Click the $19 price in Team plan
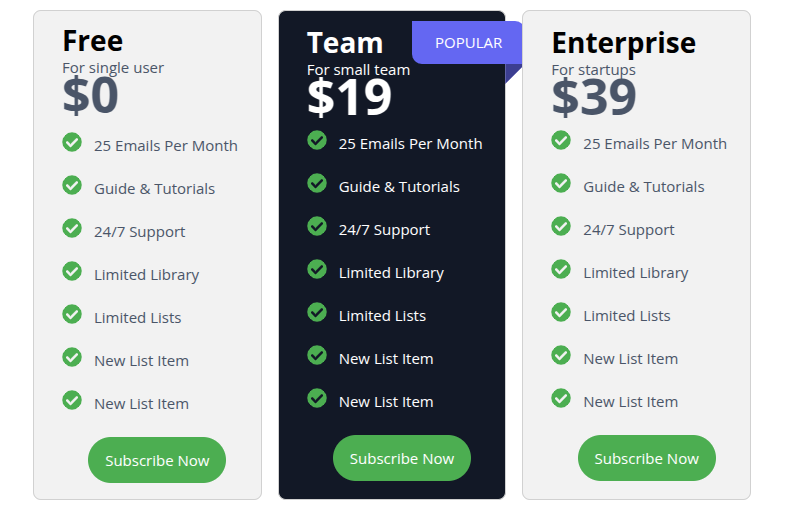Image resolution: width=790 pixels, height=510 pixels. pyautogui.click(x=349, y=97)
